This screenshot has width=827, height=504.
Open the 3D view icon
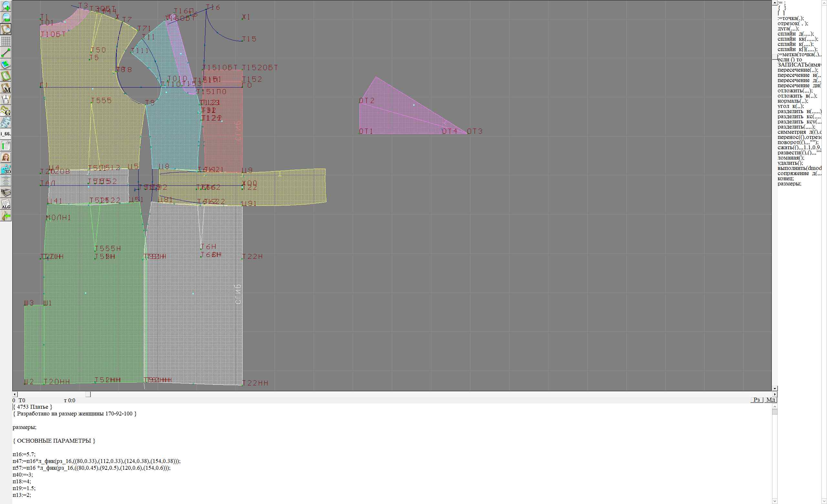pyautogui.click(x=6, y=169)
